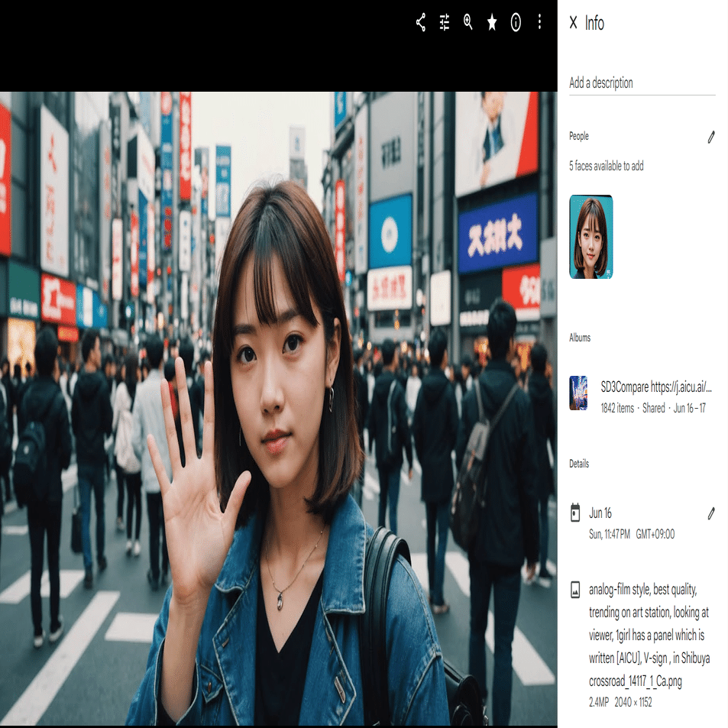Click the image file icon beside filename
Viewport: 728px width, 728px height.
point(574,590)
